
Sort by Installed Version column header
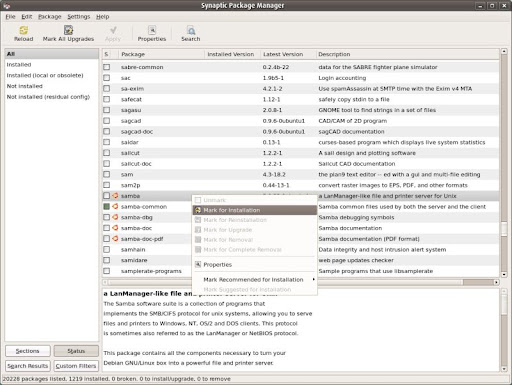232,54
